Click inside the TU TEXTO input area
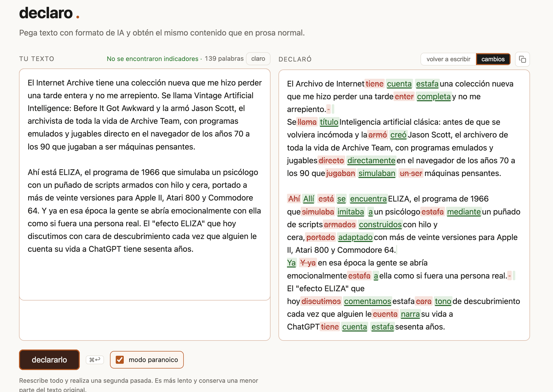The image size is (553, 392). click(x=145, y=184)
